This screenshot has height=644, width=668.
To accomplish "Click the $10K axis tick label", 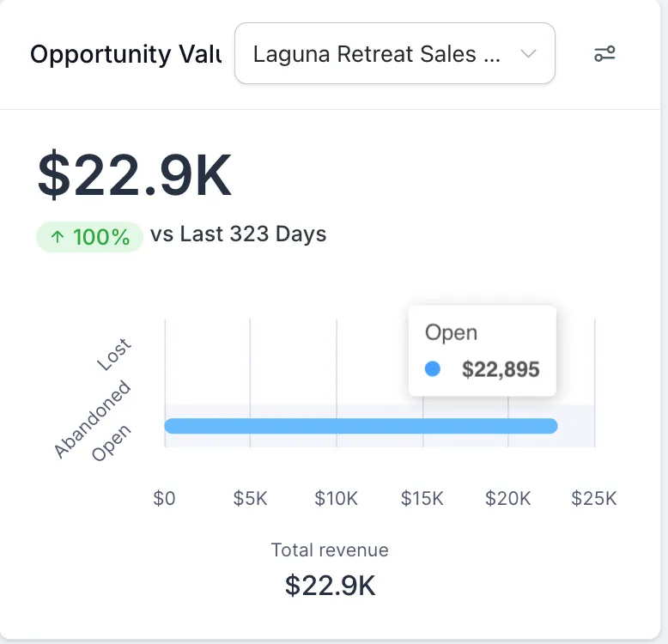I will click(x=336, y=499).
